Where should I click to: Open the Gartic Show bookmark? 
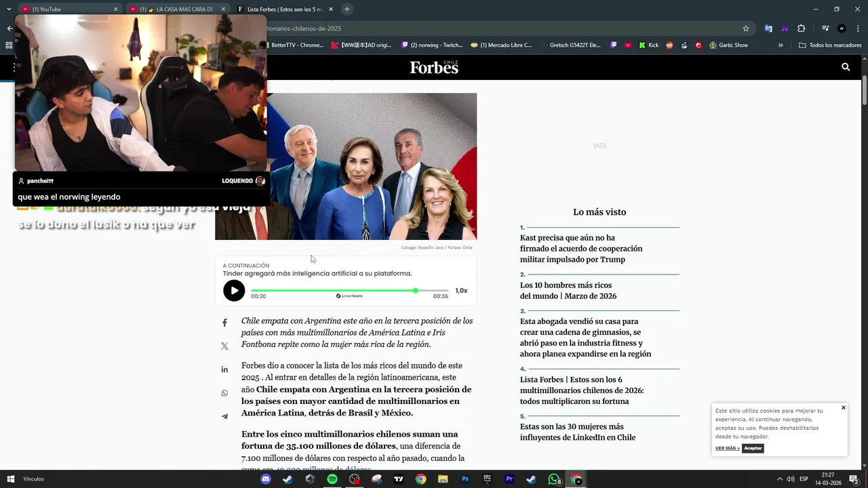pyautogui.click(x=729, y=45)
